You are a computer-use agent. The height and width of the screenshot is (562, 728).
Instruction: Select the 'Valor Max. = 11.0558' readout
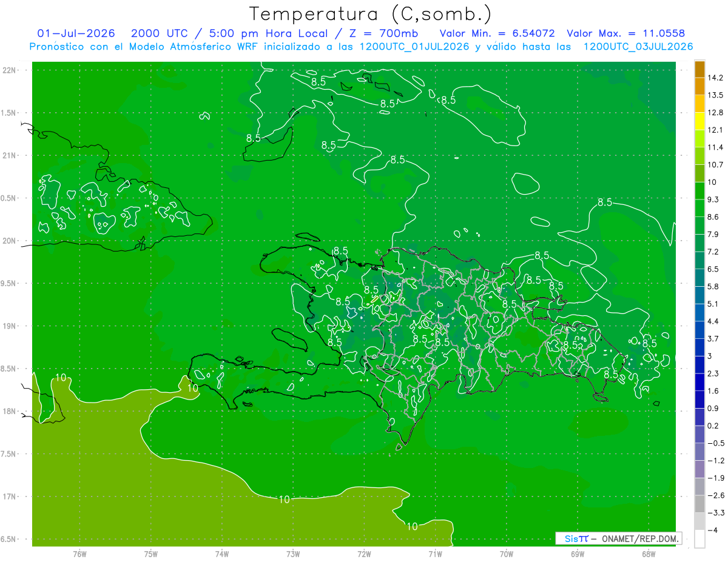tap(627, 33)
